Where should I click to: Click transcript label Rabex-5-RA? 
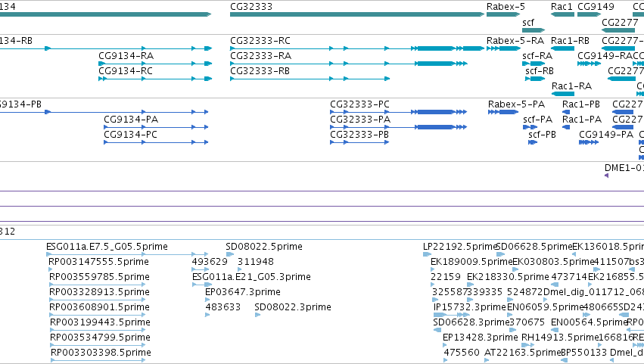515,41
